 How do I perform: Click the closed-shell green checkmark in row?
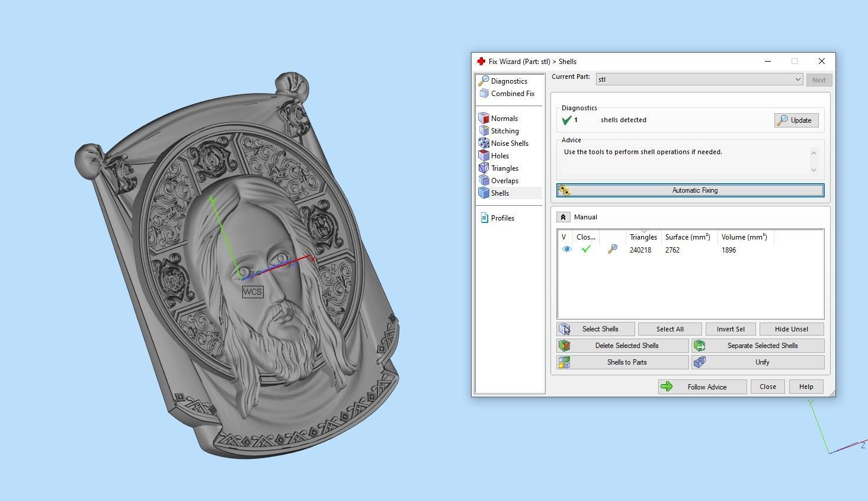tap(586, 250)
